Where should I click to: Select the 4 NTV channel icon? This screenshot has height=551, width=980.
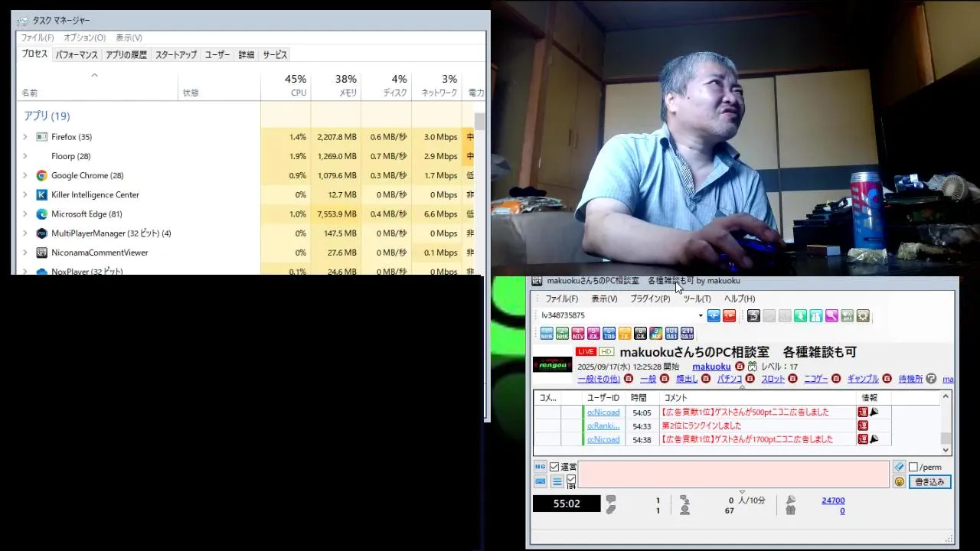578,333
